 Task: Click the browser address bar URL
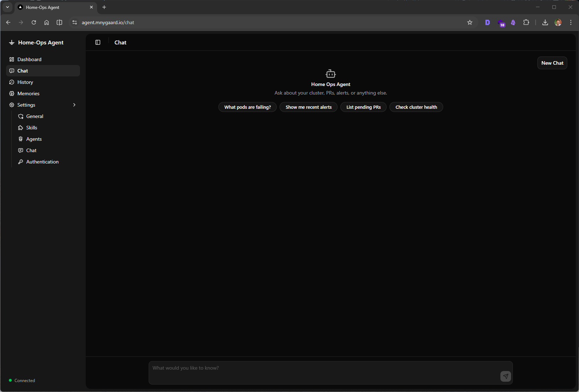click(x=108, y=22)
